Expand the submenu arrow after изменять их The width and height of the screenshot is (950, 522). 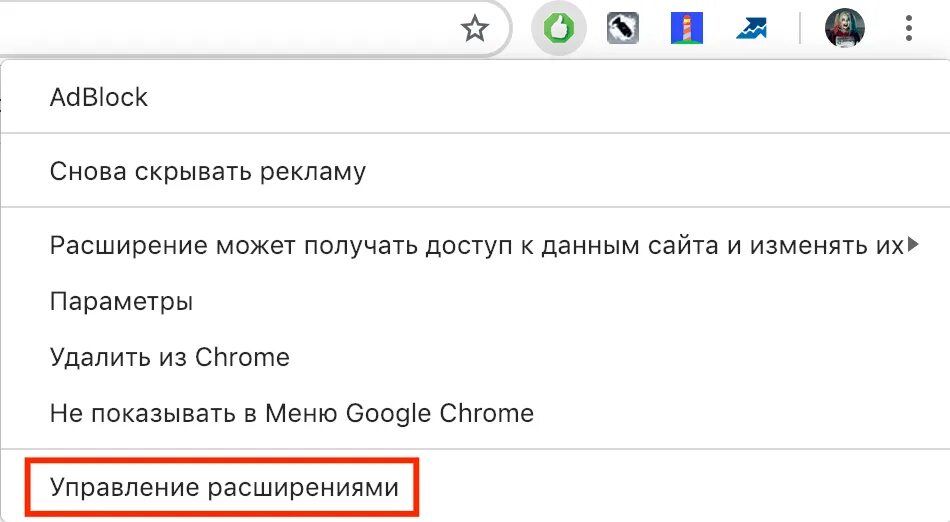point(913,245)
